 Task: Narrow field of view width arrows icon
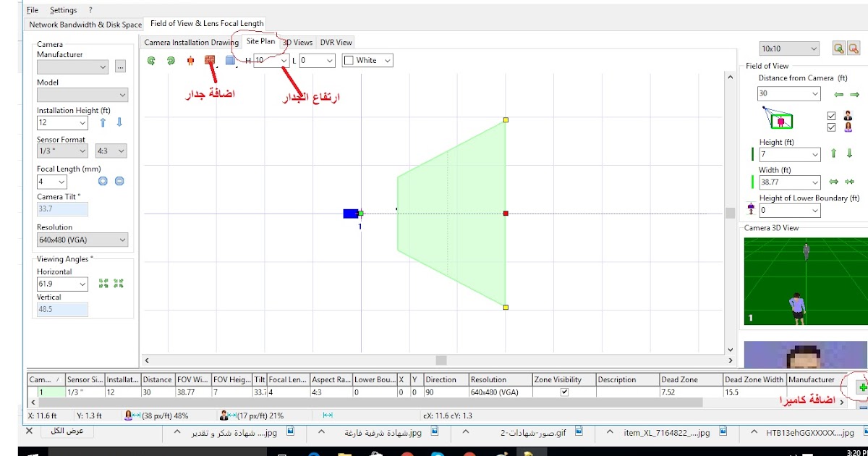pos(850,182)
